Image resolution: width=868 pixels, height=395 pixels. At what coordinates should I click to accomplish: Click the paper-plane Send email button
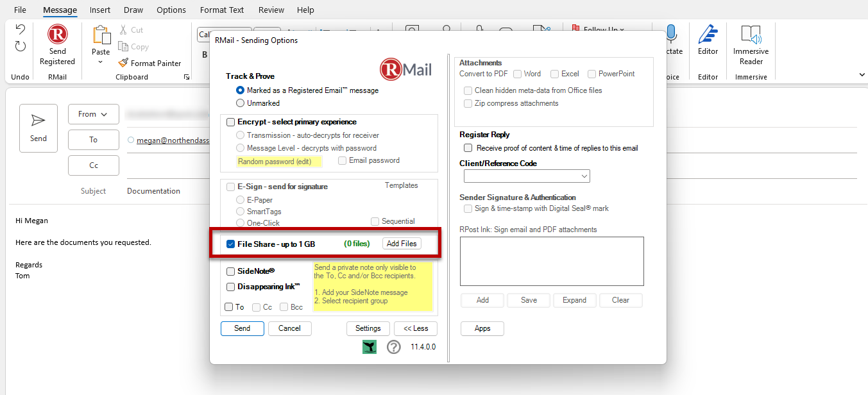(x=38, y=128)
